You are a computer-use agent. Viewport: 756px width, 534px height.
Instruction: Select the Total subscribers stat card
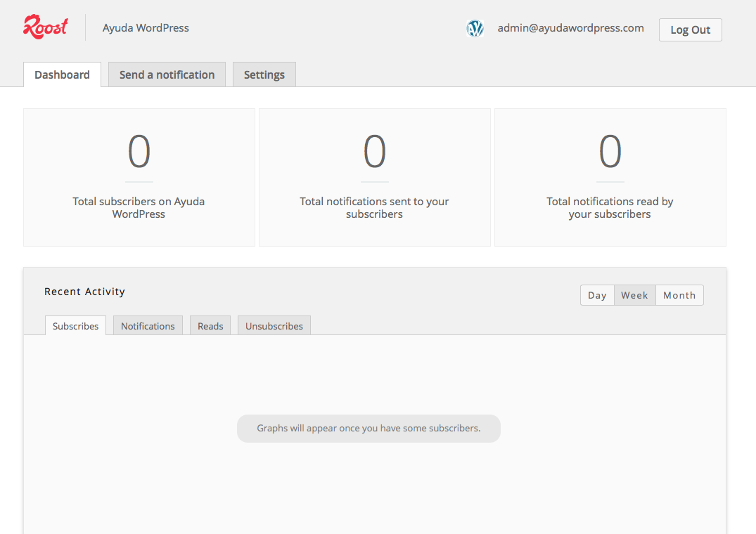click(139, 177)
